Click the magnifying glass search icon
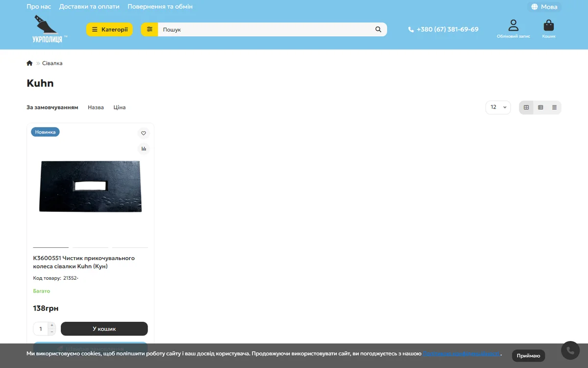Screen dimensions: 588x368 click(378, 29)
